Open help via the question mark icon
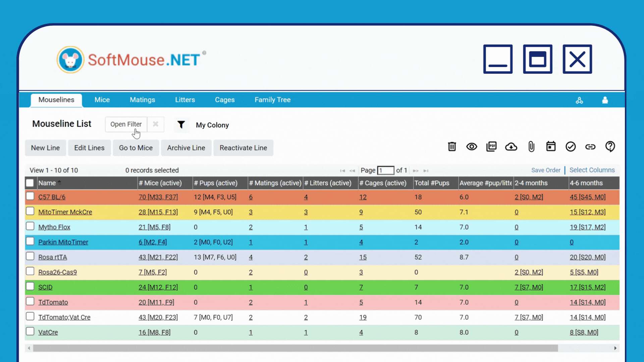The height and width of the screenshot is (362, 644). coord(610,146)
